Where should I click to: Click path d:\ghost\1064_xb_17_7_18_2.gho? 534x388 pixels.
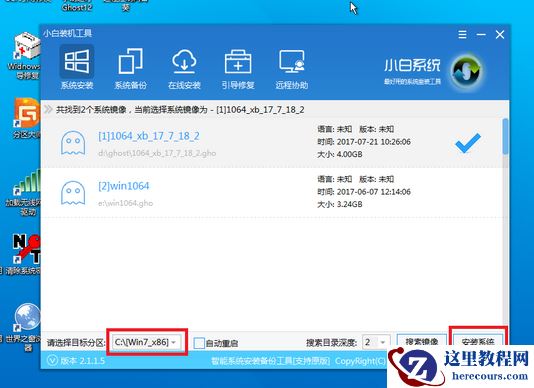157,153
